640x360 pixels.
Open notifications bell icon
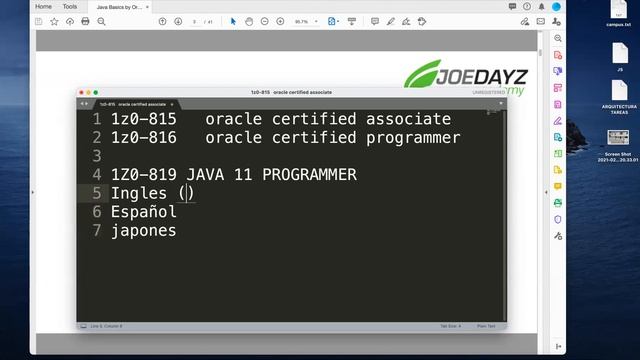point(542,7)
